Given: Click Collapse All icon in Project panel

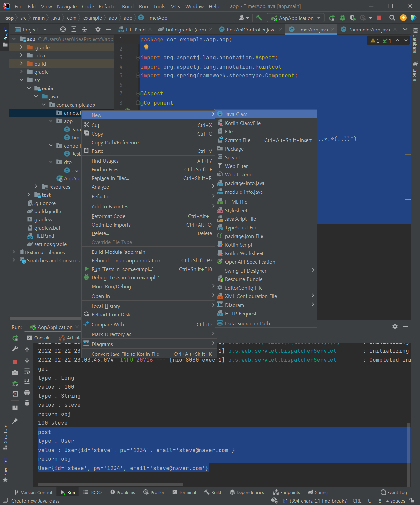Looking at the screenshot, I should pyautogui.click(x=84, y=30).
